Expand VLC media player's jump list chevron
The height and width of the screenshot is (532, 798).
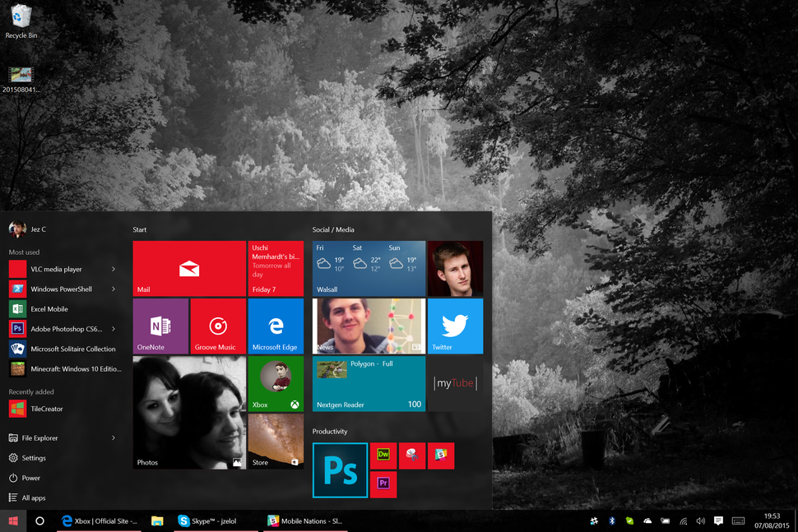coord(115,269)
